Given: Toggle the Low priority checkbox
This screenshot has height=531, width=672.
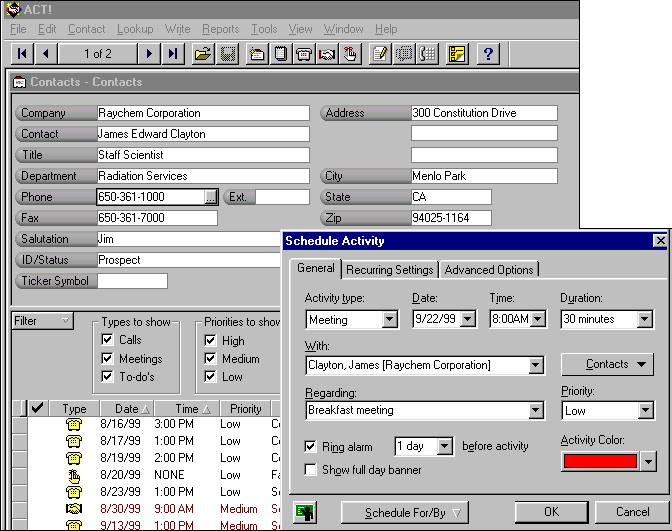Looking at the screenshot, I should coord(210,377).
